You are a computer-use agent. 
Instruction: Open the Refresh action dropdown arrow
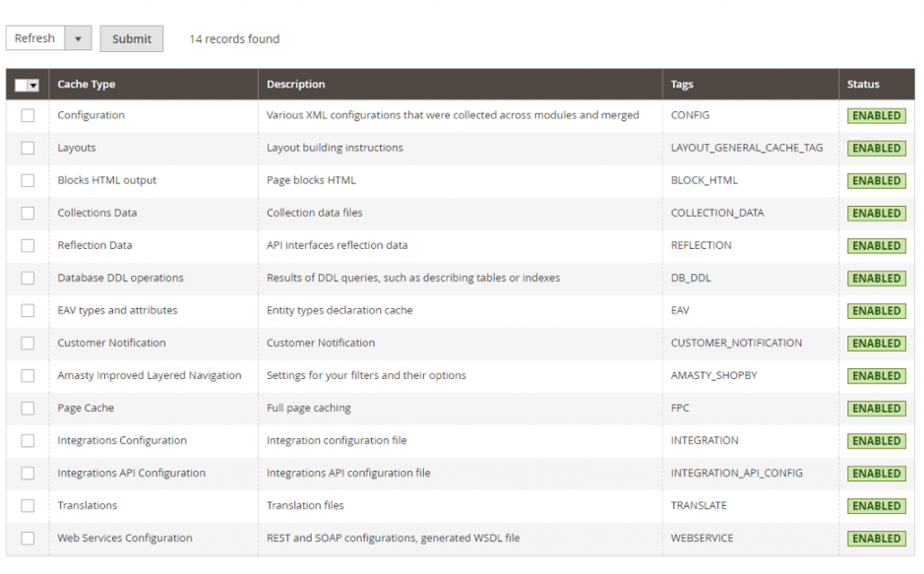[x=78, y=38]
